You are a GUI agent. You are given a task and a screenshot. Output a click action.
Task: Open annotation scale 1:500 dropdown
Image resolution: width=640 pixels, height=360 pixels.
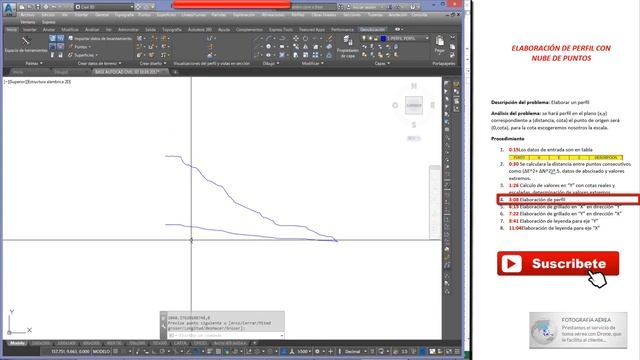pos(304,351)
